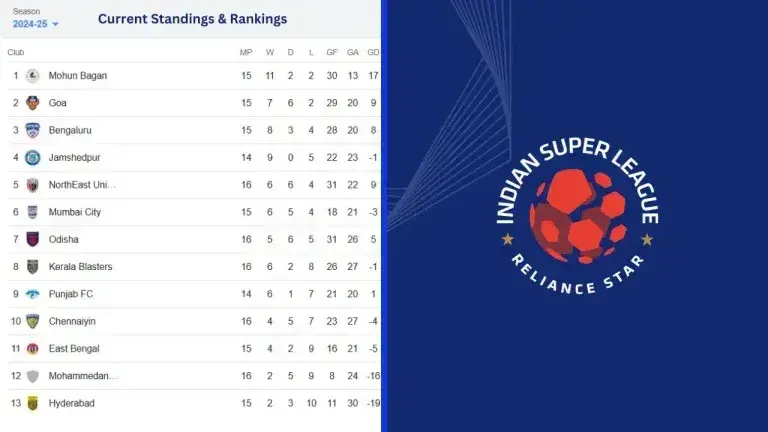Click the Goa club crest icon

(33, 103)
